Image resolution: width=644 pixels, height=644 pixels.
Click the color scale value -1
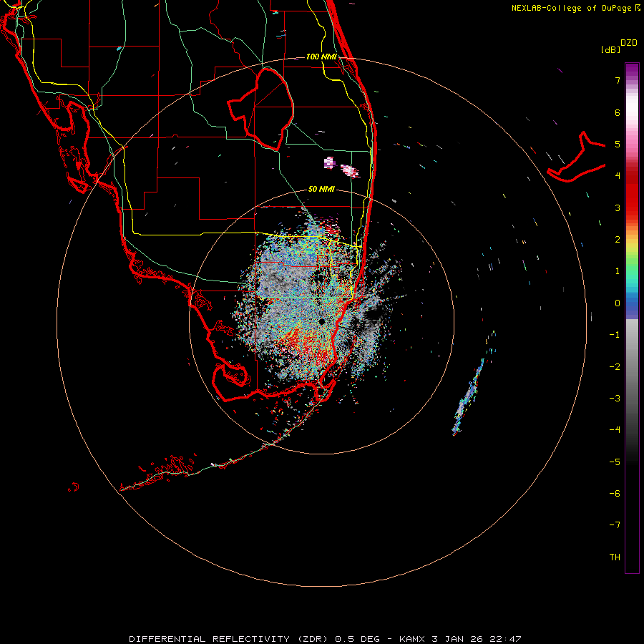pos(615,335)
